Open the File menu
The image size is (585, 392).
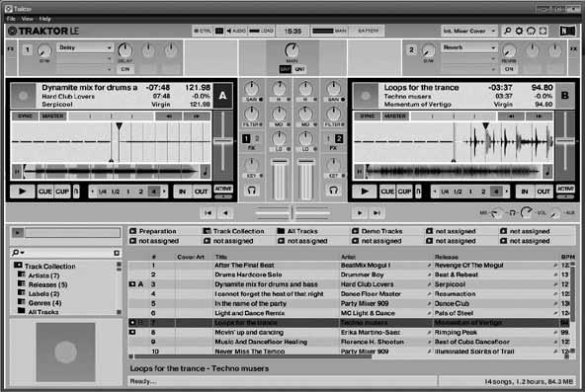pyautogui.click(x=11, y=19)
